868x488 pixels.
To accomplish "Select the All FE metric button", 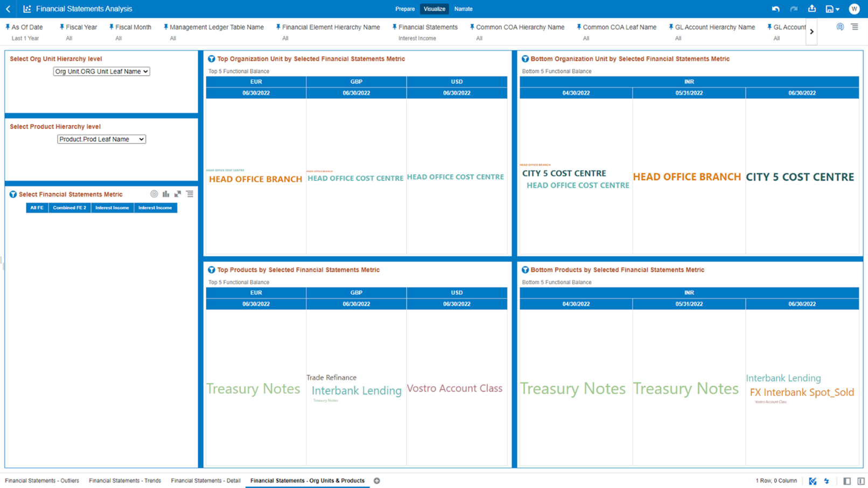I will [37, 208].
